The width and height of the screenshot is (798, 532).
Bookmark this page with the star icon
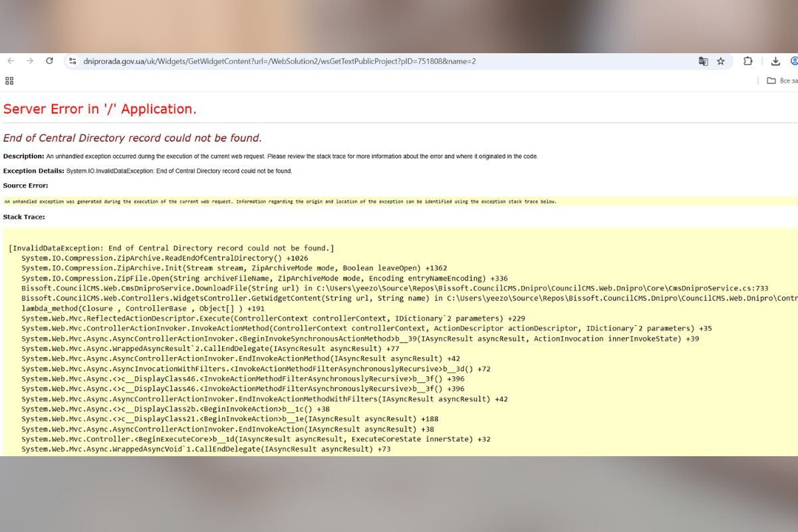(721, 61)
